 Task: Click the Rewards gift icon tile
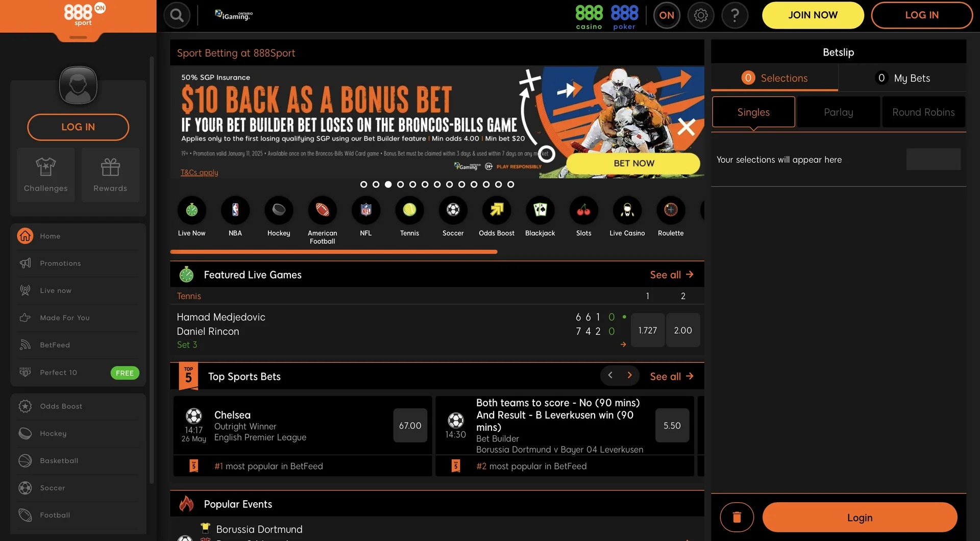pyautogui.click(x=110, y=175)
